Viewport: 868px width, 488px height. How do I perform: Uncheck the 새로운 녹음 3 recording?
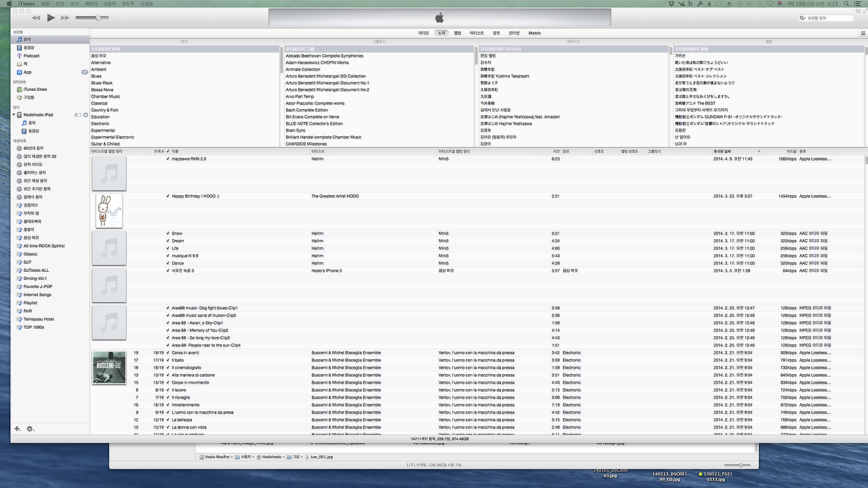click(x=168, y=270)
